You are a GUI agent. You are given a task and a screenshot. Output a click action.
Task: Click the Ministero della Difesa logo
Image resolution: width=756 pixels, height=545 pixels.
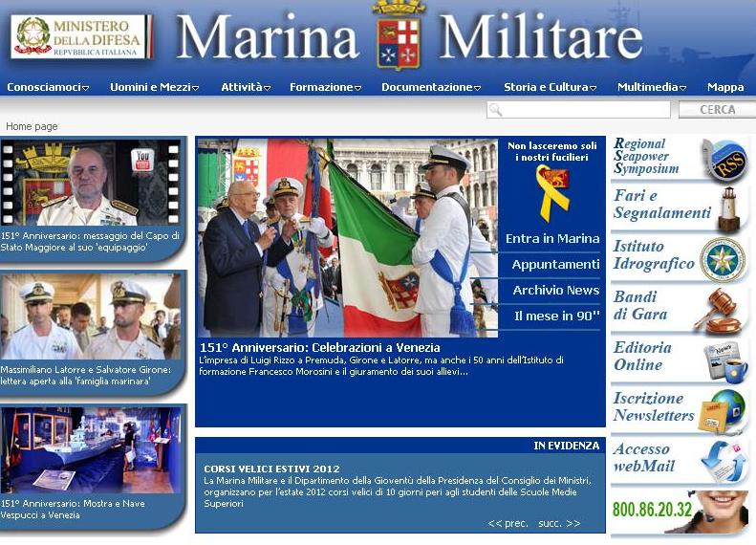[x=81, y=36]
